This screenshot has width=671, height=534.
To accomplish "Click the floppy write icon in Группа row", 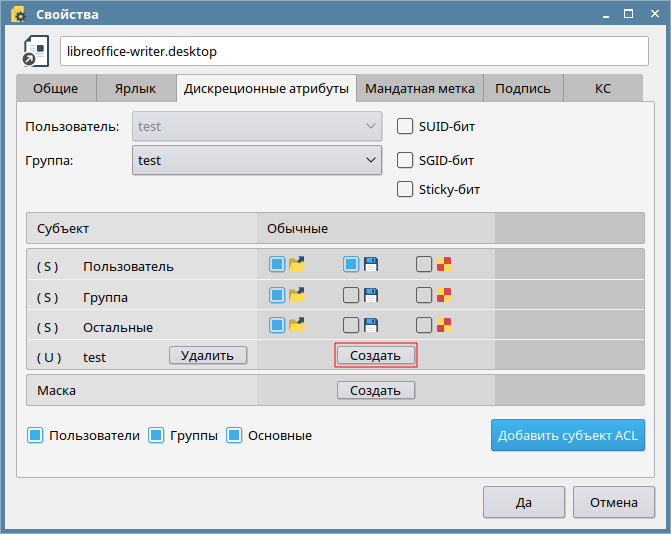I will tap(370, 295).
